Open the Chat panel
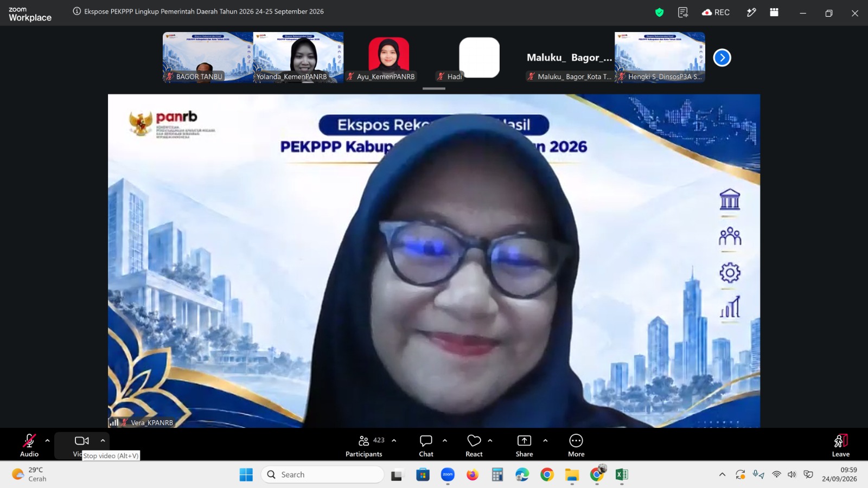Image resolution: width=868 pixels, height=488 pixels. [426, 446]
